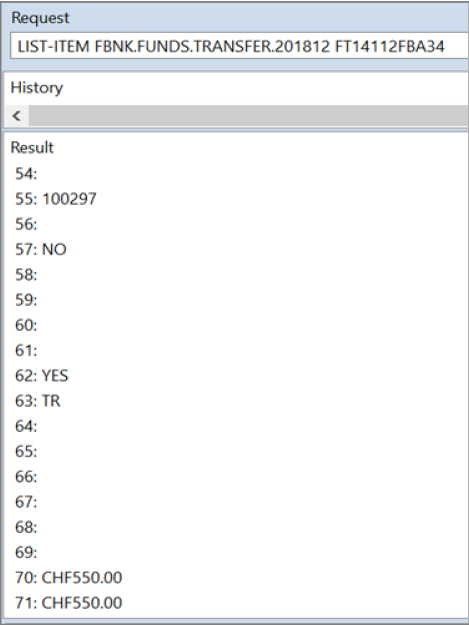Select result line 63: TR
469x625 pixels.
click(38, 401)
